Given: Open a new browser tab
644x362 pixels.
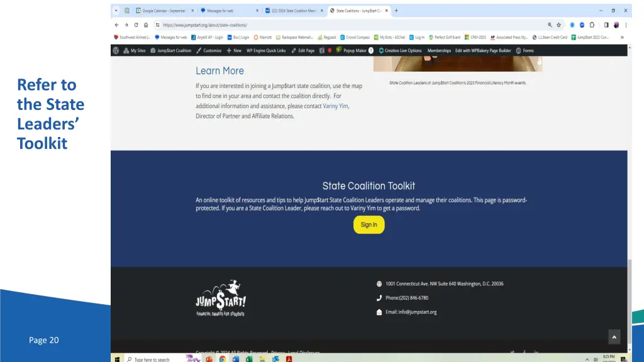Looking at the screenshot, I should pos(396,11).
